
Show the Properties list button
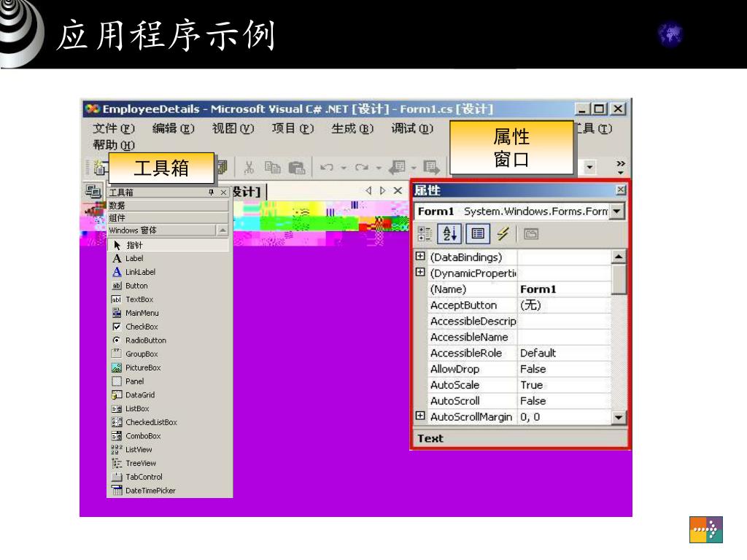click(x=477, y=234)
